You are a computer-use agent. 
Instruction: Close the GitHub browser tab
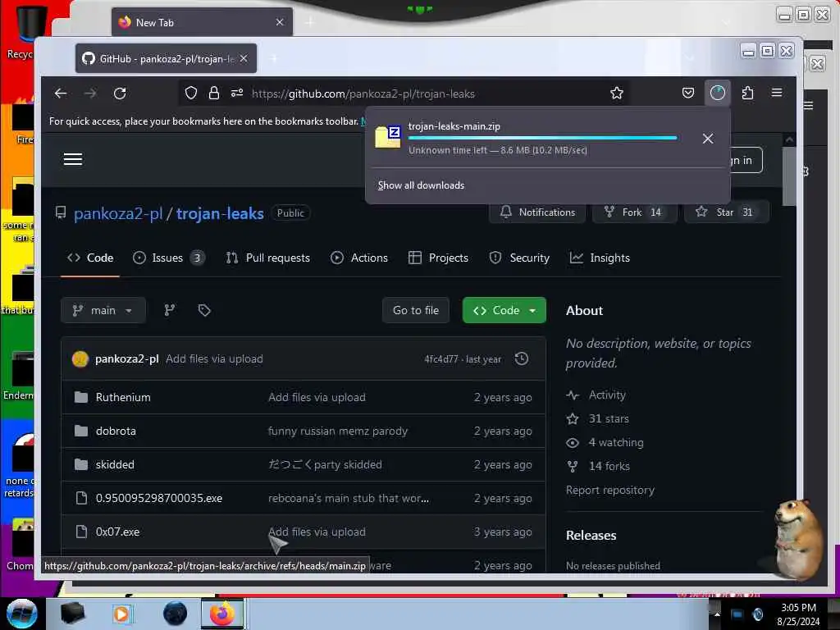244,58
